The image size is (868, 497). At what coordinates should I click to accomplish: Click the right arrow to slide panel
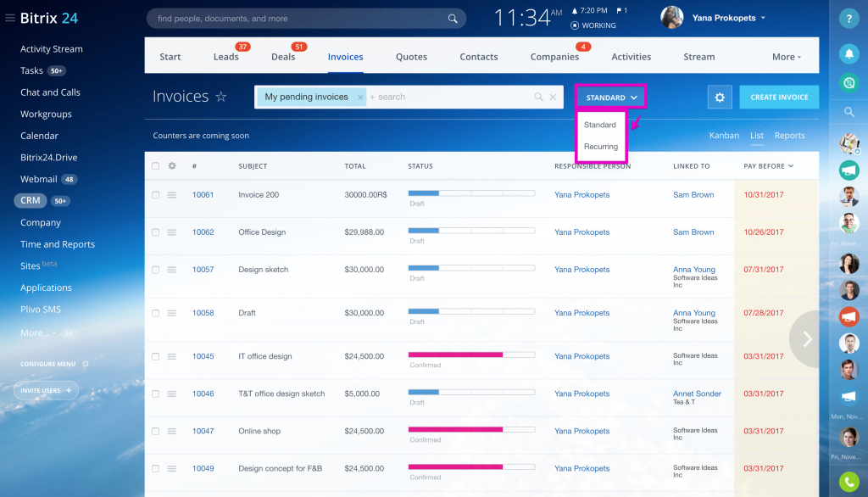click(806, 339)
